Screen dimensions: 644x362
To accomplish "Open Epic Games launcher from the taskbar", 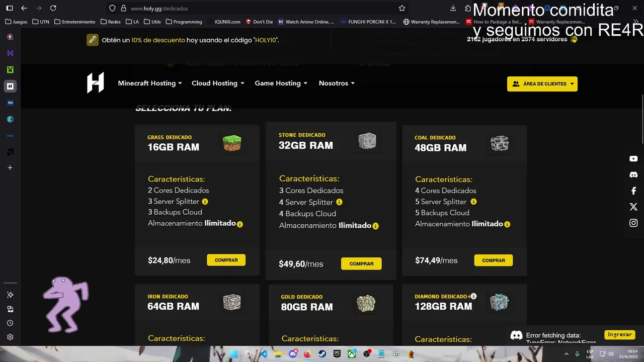I will (337, 354).
